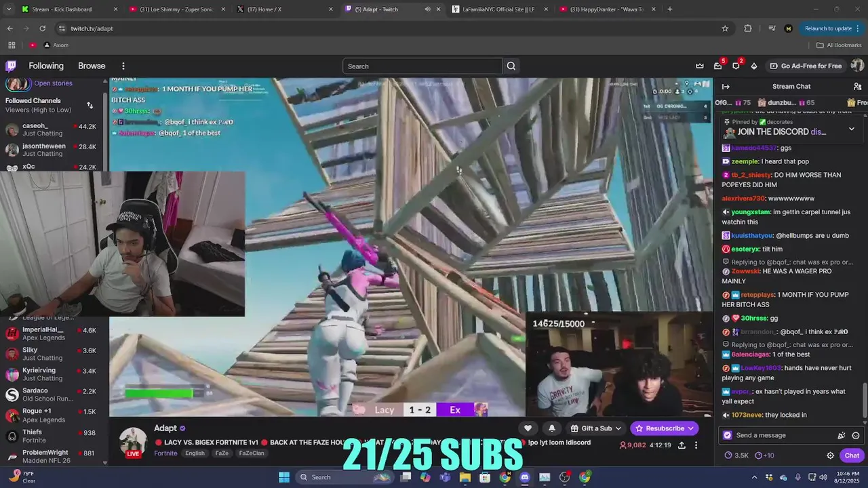
Task: Click the Go Ad-Free for Free button
Action: point(806,66)
